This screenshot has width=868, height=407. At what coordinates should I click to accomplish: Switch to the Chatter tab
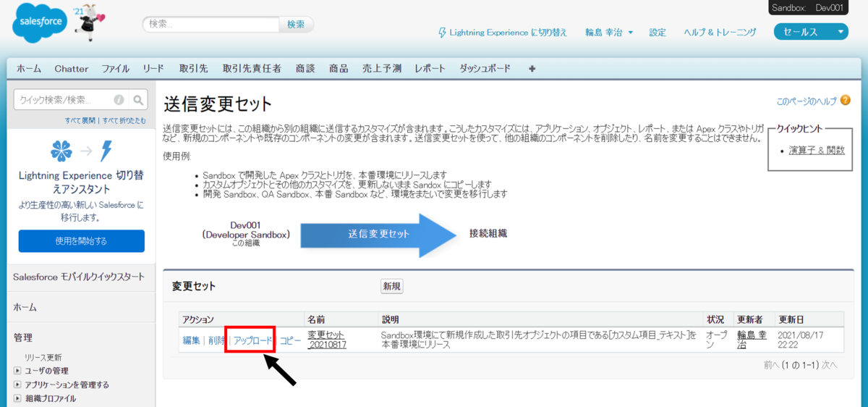coord(71,69)
